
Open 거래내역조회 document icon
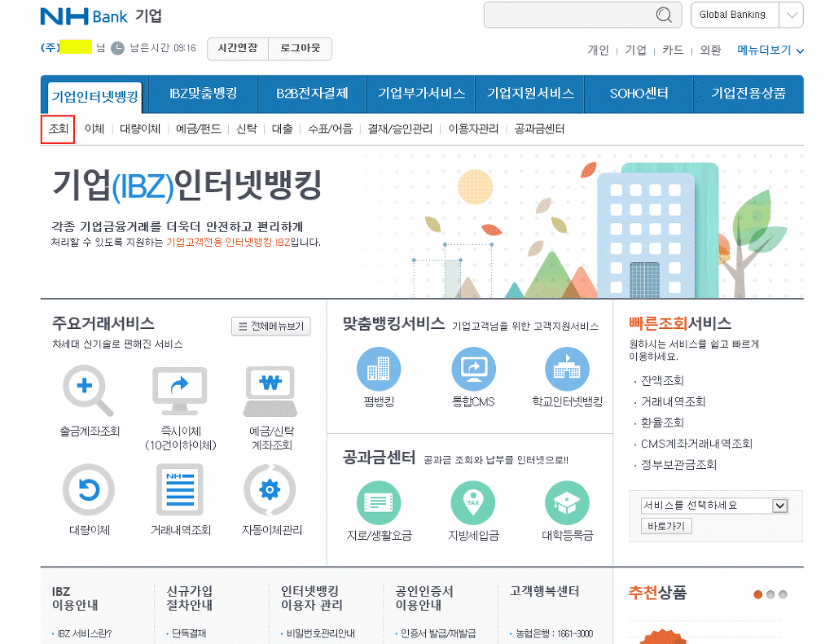pos(180,490)
